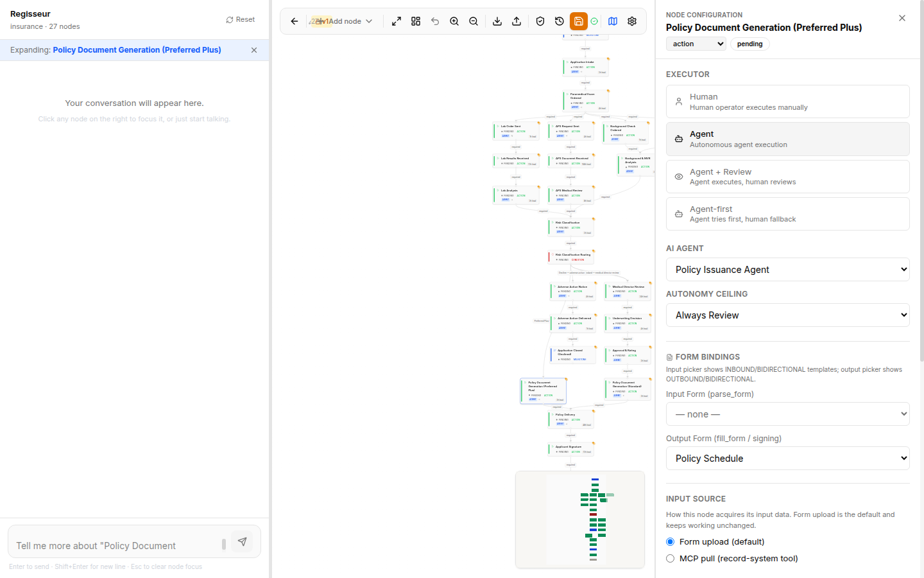Reset the conversation
Viewport: 924px width, 578px height.
[241, 20]
